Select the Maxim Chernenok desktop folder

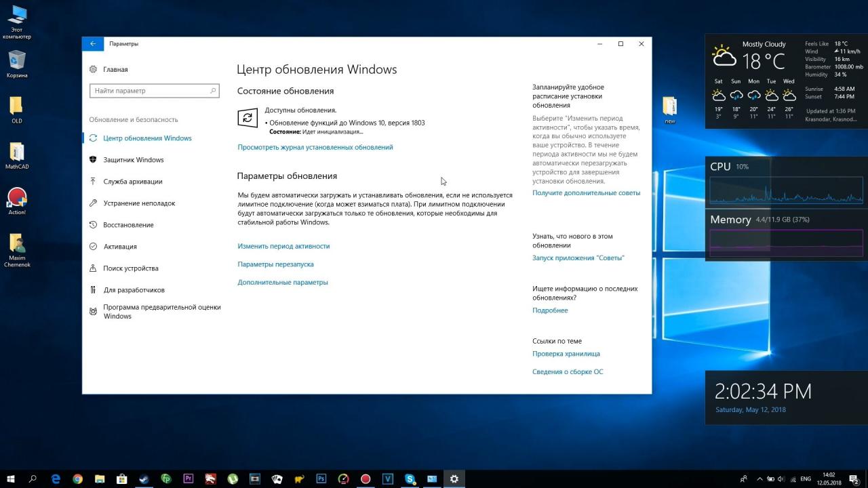pyautogui.click(x=17, y=250)
